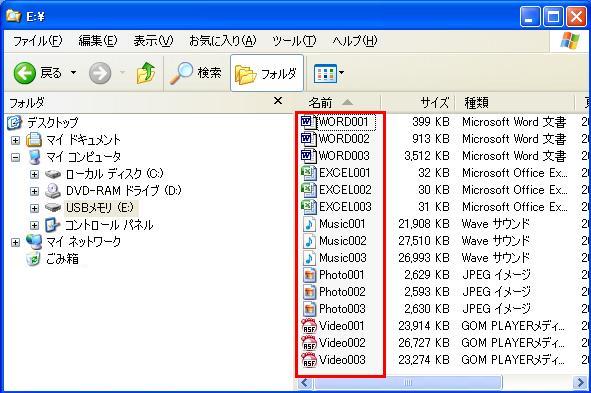
Task: Select the EXCEL001 spreadsheet icon
Action: pos(308,173)
